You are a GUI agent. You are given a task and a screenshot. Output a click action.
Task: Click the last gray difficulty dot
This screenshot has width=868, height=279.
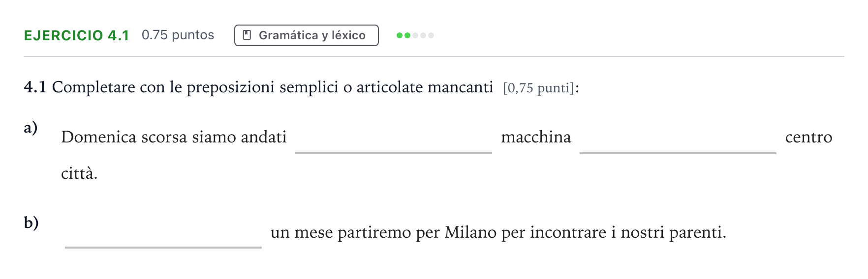pyautogui.click(x=431, y=35)
